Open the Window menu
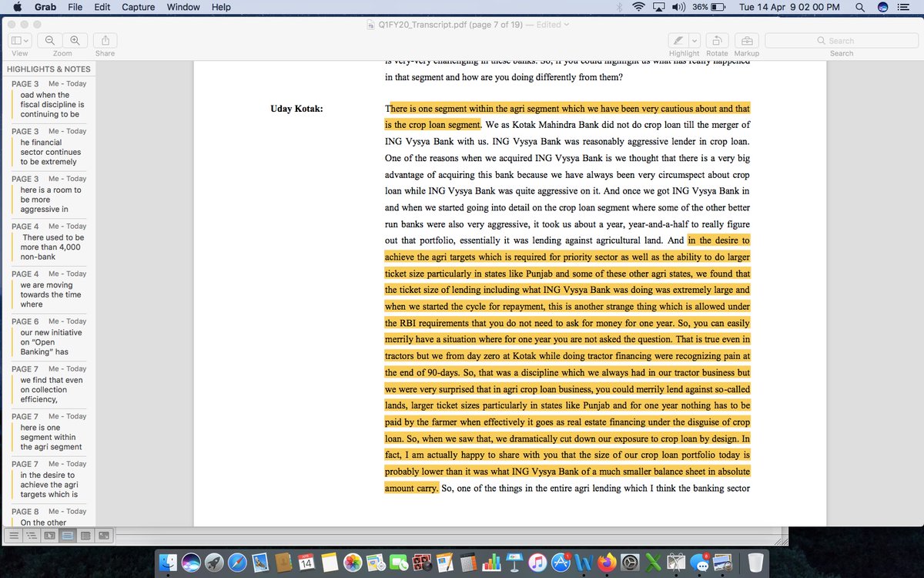924x578 pixels. [183, 7]
